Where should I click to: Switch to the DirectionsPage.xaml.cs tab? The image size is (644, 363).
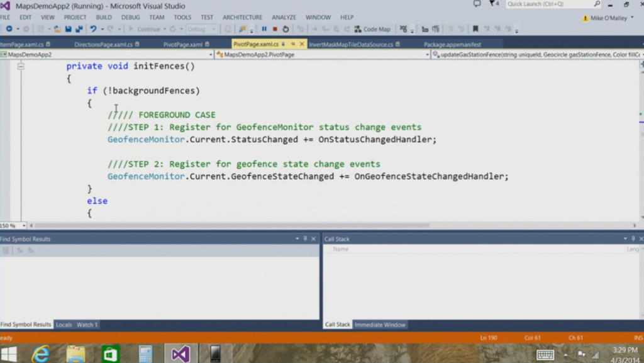pos(104,44)
